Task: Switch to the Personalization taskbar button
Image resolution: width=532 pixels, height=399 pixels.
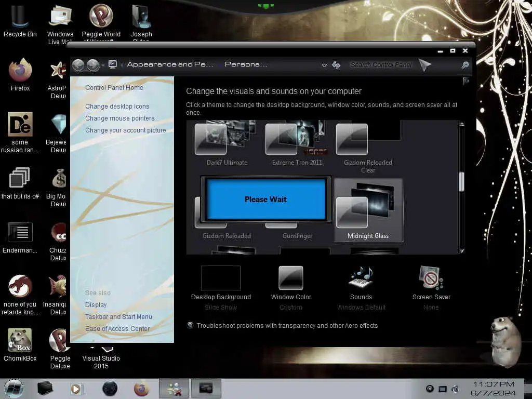Action: (206, 389)
